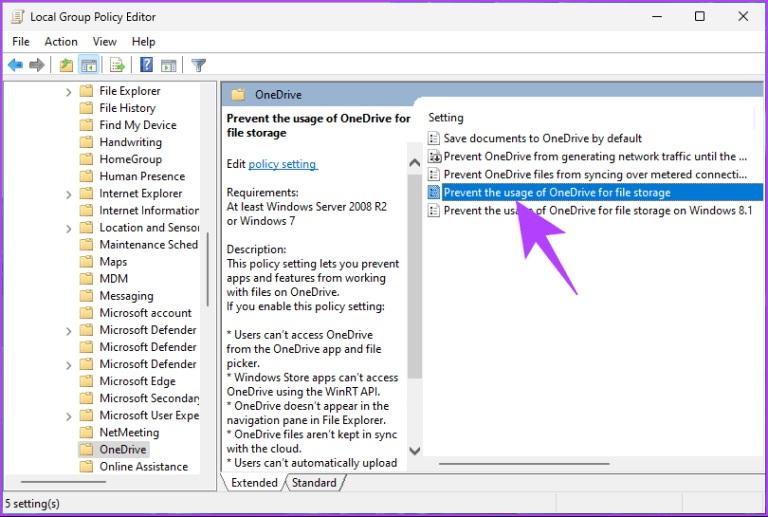Open the blue Help question-mark icon
768x517 pixels.
(146, 65)
